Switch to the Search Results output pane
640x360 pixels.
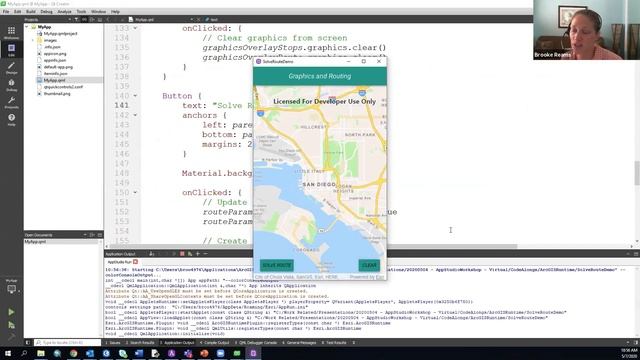point(140,343)
